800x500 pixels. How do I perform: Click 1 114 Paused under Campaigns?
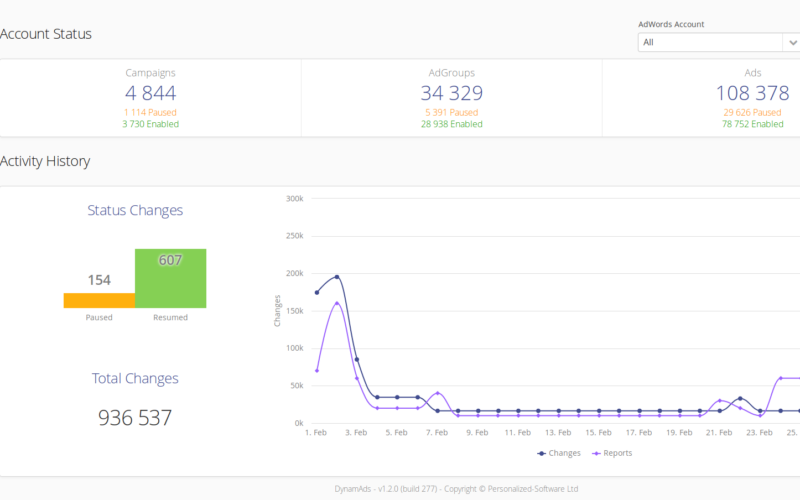[150, 112]
